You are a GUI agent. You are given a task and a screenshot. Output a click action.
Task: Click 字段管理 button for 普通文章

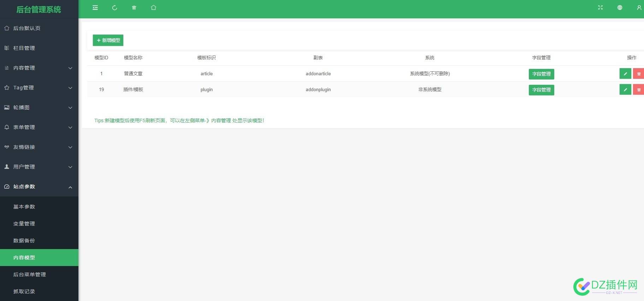click(x=541, y=74)
